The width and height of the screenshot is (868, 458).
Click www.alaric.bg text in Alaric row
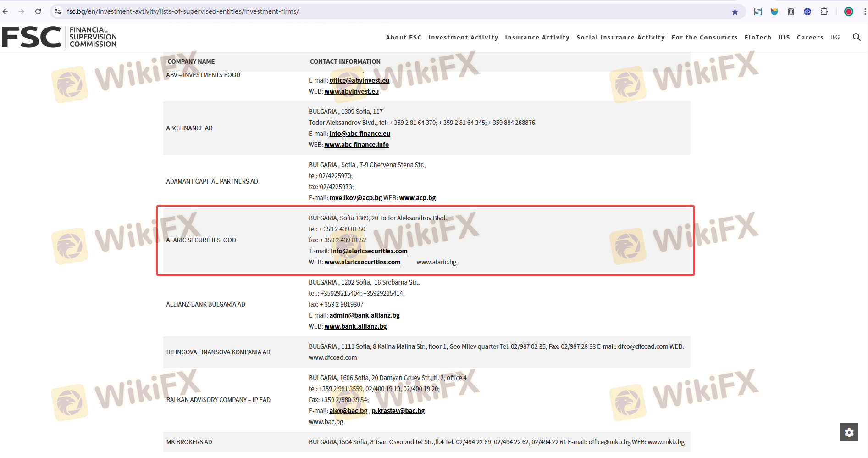click(x=437, y=262)
